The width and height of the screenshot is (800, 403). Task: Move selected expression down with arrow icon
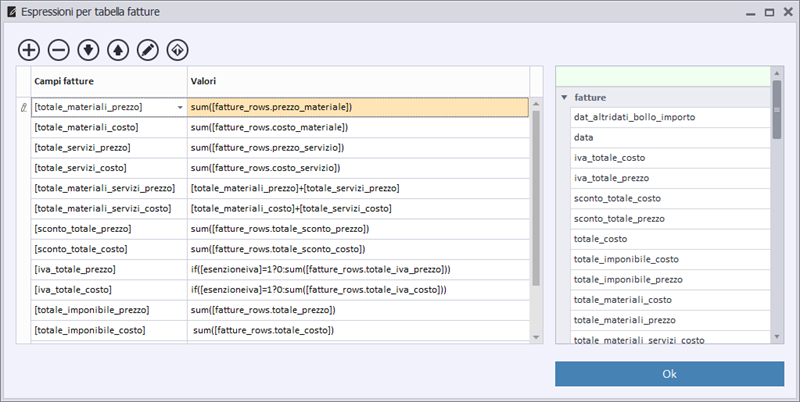click(x=88, y=50)
